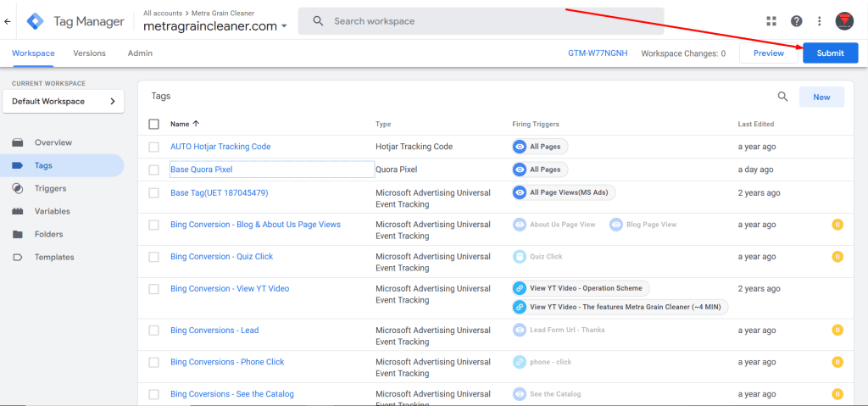The height and width of the screenshot is (406, 868).
Task: Expand the Default Workspace selector
Action: [64, 102]
